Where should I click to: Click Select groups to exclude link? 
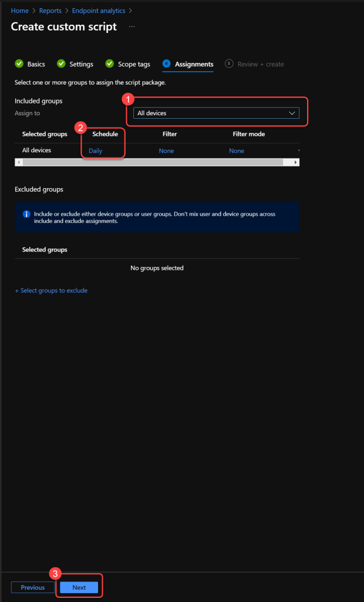point(51,290)
